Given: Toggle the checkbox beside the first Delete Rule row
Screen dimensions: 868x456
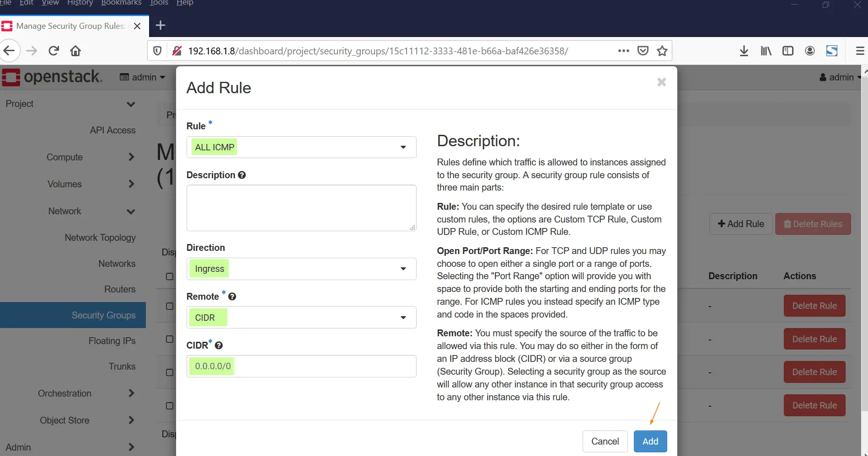Looking at the screenshot, I should tap(170, 306).
